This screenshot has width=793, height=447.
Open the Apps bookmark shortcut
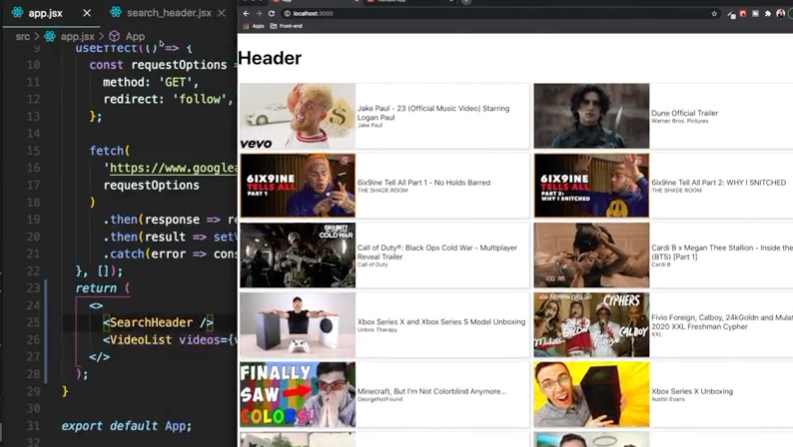(254, 26)
